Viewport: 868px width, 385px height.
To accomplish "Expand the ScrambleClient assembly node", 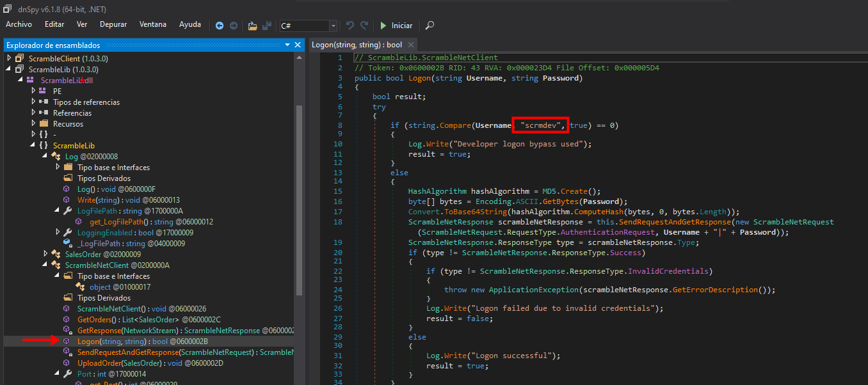I will click(x=9, y=58).
